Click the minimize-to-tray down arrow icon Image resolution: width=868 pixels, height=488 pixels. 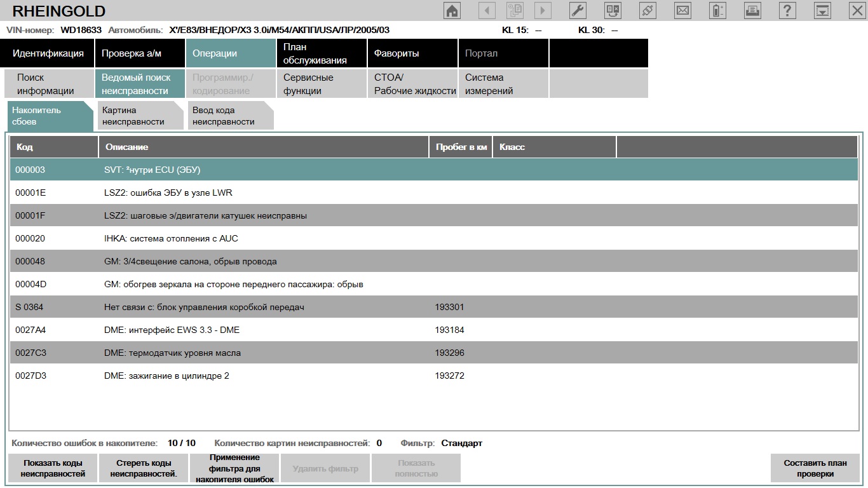tap(822, 10)
